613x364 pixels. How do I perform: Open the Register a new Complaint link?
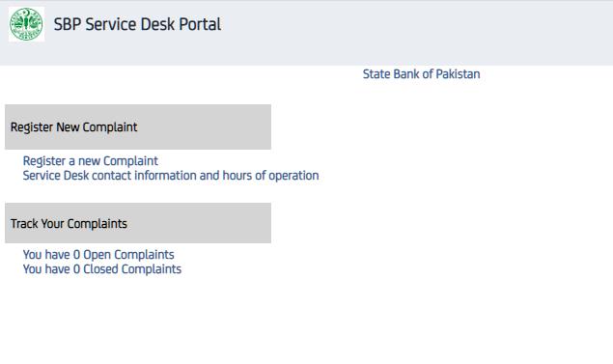(x=91, y=161)
